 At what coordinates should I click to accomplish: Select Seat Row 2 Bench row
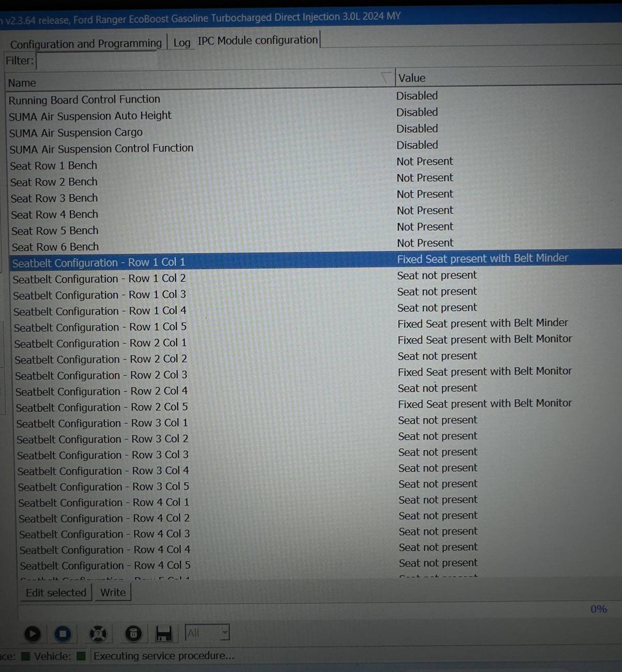[x=315, y=180]
